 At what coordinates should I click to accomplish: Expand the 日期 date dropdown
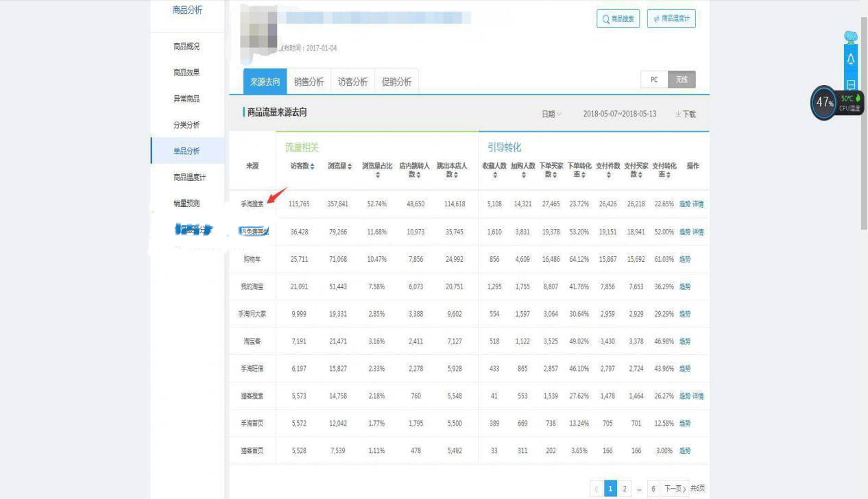click(x=551, y=114)
